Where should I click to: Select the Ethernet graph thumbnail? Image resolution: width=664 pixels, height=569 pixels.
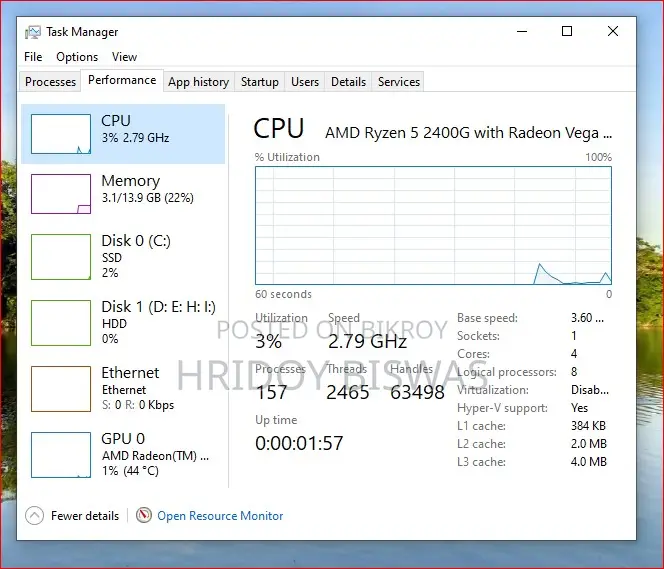coord(61,389)
